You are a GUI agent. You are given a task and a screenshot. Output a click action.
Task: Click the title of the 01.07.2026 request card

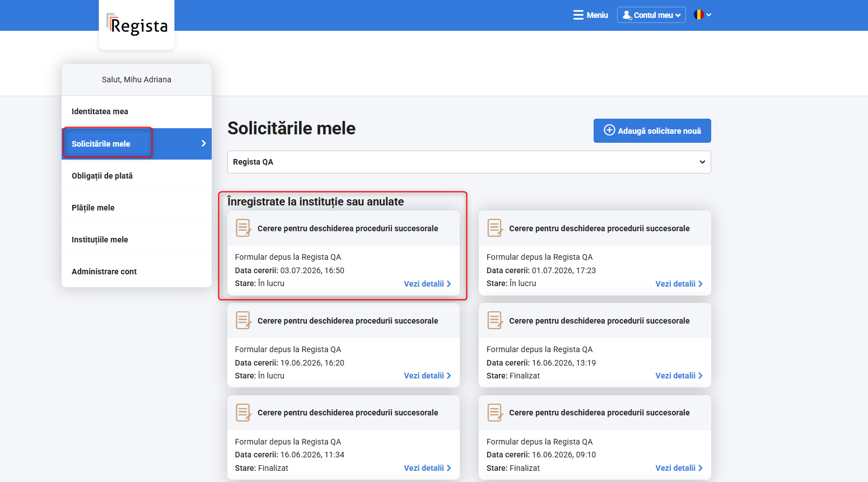(x=599, y=228)
